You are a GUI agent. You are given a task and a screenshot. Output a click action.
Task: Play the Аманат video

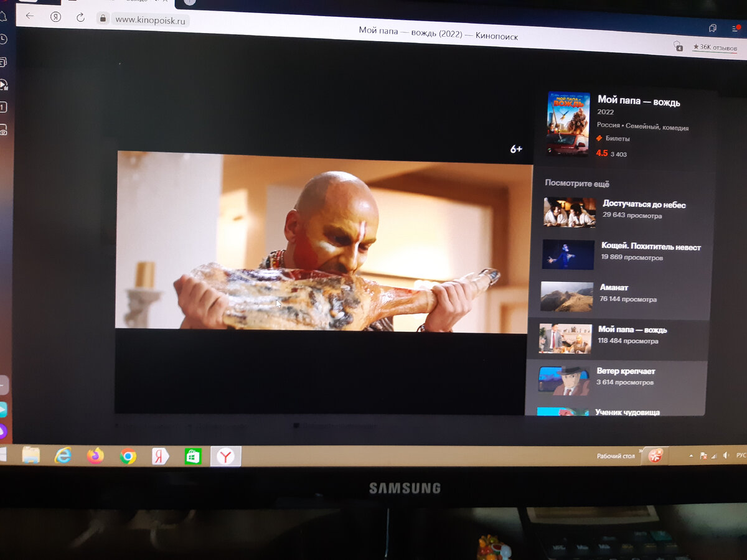(x=614, y=288)
